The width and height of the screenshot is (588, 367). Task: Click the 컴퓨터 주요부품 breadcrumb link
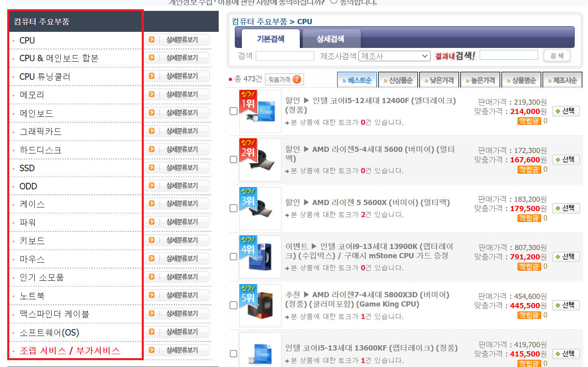259,21
